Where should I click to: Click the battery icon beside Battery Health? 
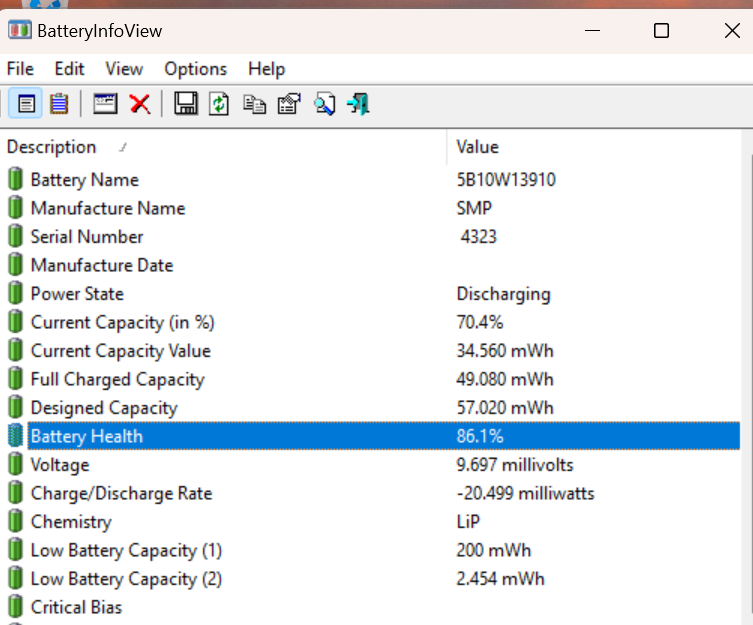tap(15, 436)
